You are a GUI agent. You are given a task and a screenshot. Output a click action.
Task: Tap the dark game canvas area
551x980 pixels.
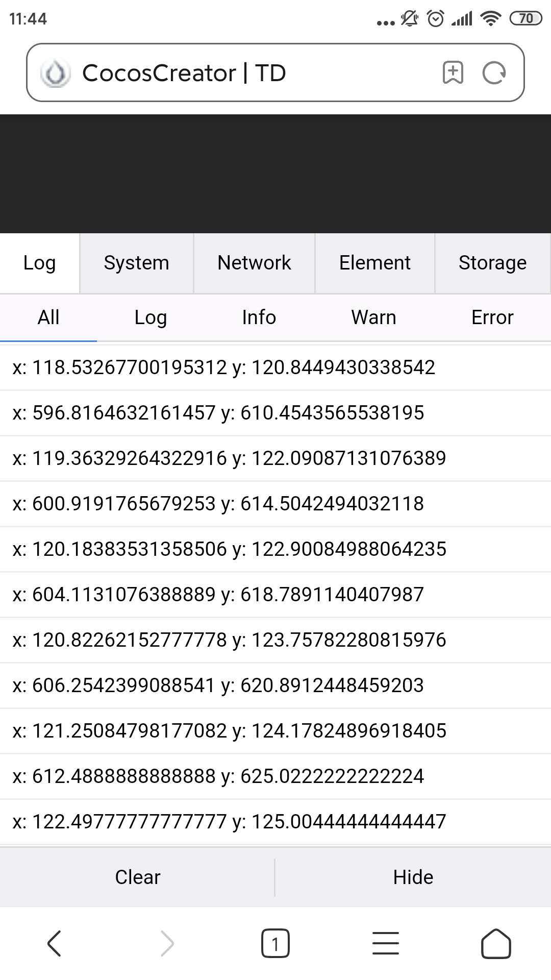tap(275, 174)
